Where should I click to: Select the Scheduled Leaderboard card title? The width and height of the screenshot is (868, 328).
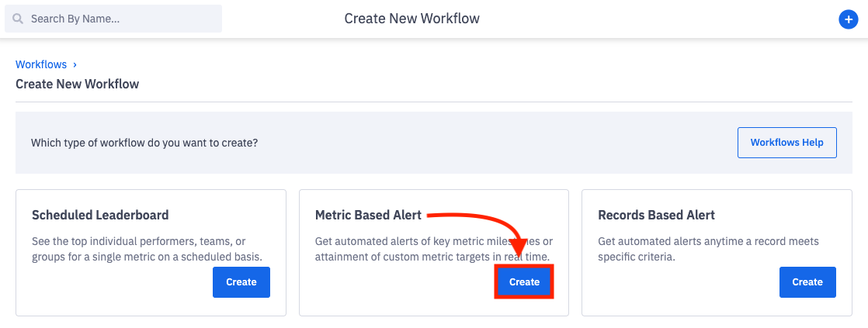coord(100,215)
